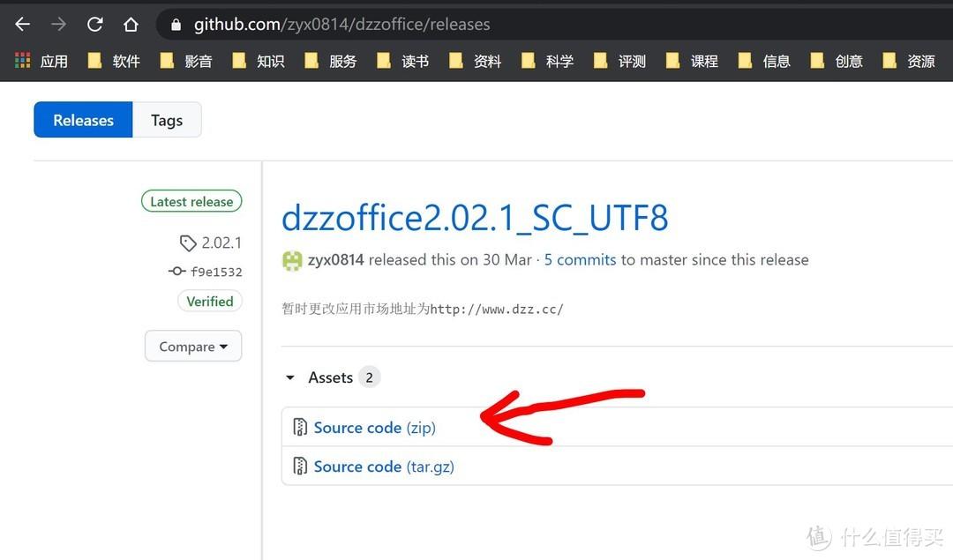The image size is (953, 560).
Task: View site security via lock icon
Action: coord(176,25)
